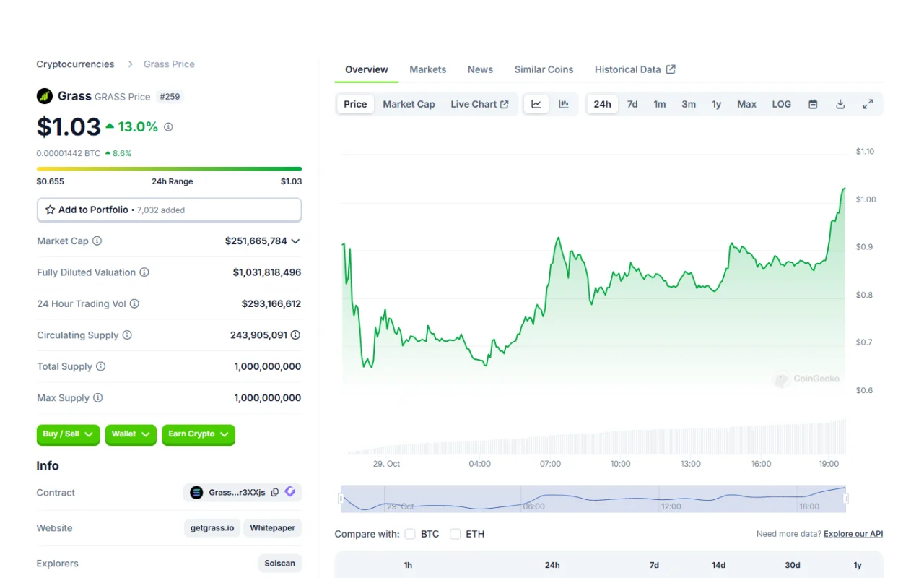Viewport: 924px width, 578px height.
Task: Click the info icon next to 13.0%
Action: tap(168, 127)
